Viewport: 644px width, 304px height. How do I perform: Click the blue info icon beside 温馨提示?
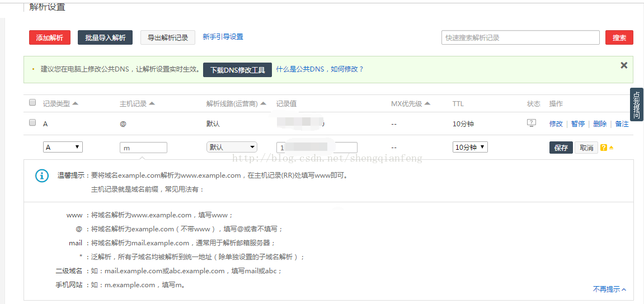[x=42, y=175]
